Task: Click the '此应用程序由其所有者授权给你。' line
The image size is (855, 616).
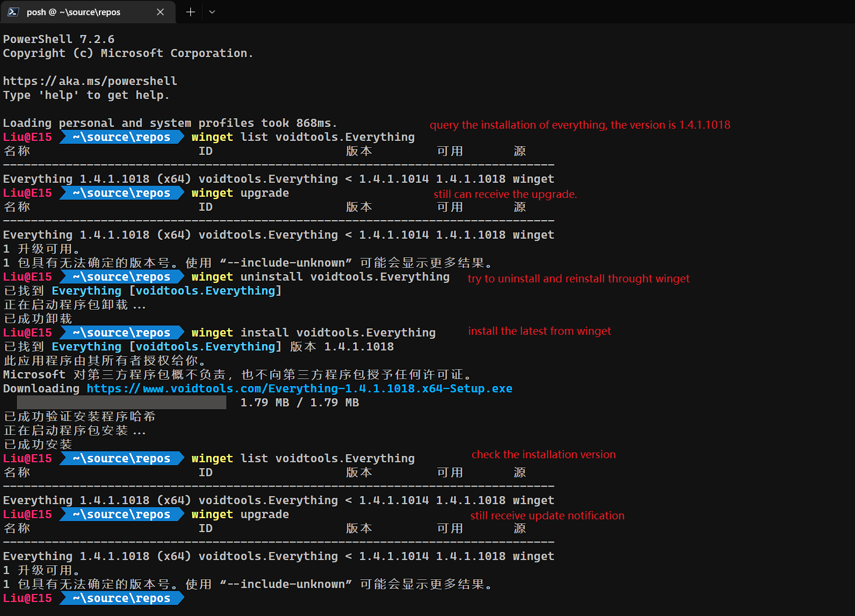Action: coord(105,360)
